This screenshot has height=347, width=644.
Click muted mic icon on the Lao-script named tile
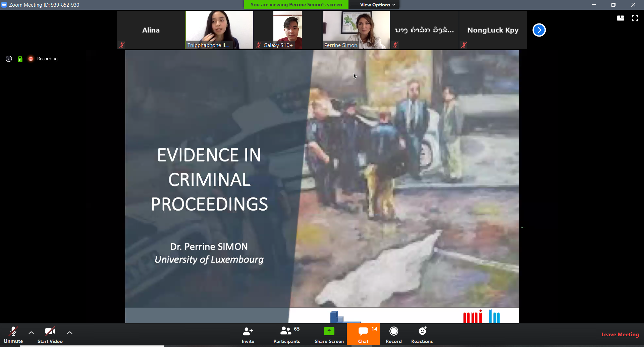coord(395,45)
